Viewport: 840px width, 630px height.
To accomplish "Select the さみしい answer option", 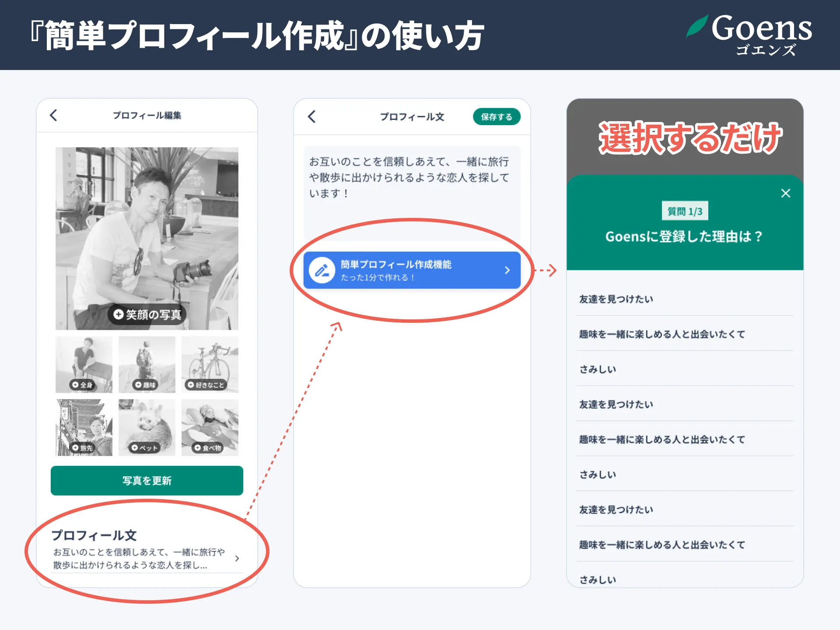I will [x=598, y=369].
